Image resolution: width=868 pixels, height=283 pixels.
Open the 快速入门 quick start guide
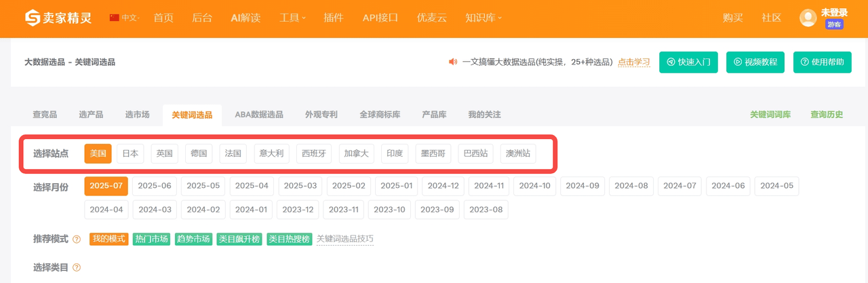(x=688, y=62)
